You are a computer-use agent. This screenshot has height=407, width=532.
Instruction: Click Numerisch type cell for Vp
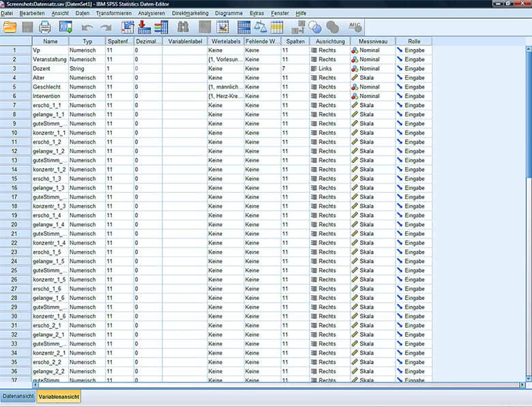point(87,50)
